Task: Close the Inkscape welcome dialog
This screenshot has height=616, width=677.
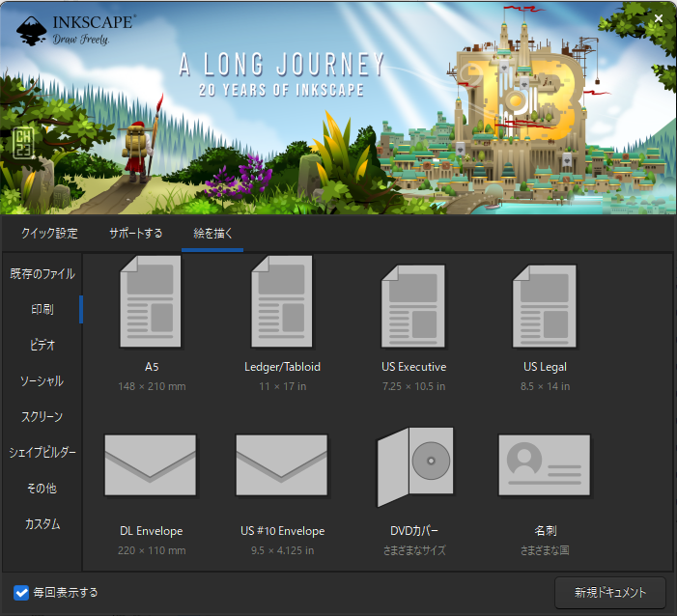Action: (x=658, y=18)
